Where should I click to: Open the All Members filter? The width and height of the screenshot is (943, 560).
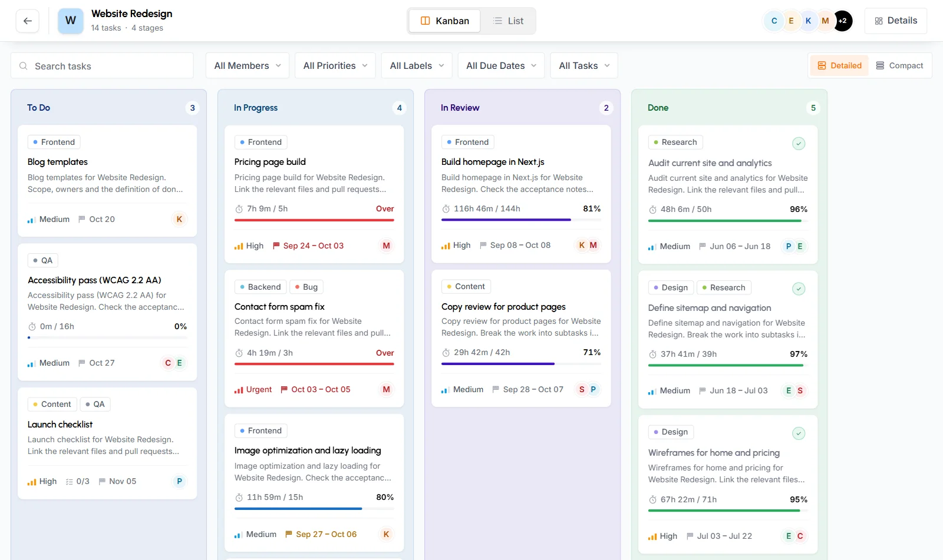(x=248, y=65)
